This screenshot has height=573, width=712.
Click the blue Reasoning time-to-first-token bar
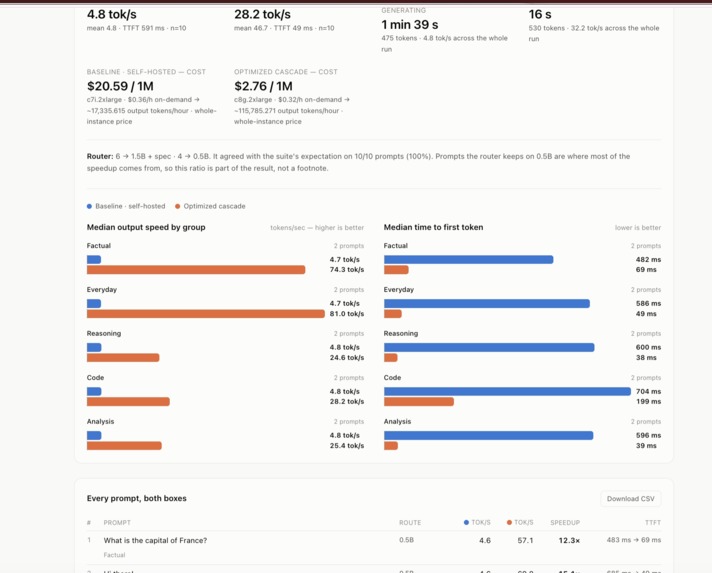tap(489, 347)
